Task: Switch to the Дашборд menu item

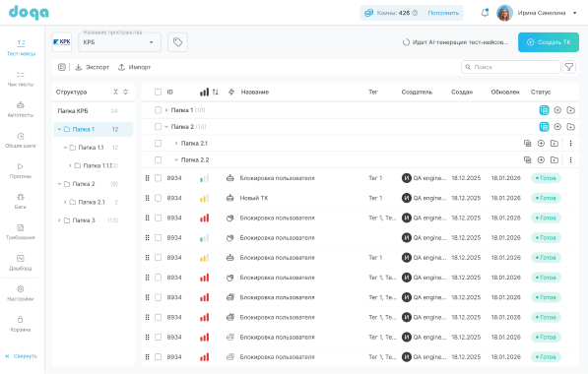Action: click(x=21, y=263)
